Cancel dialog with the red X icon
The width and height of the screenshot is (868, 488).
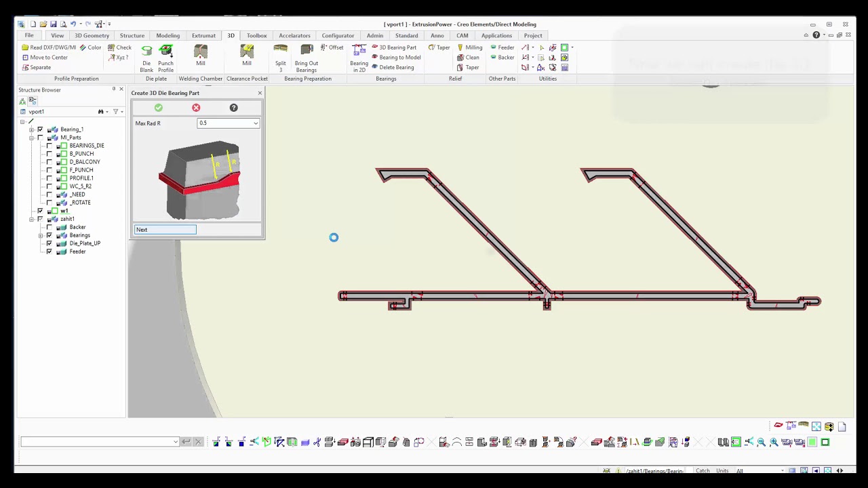pos(196,108)
